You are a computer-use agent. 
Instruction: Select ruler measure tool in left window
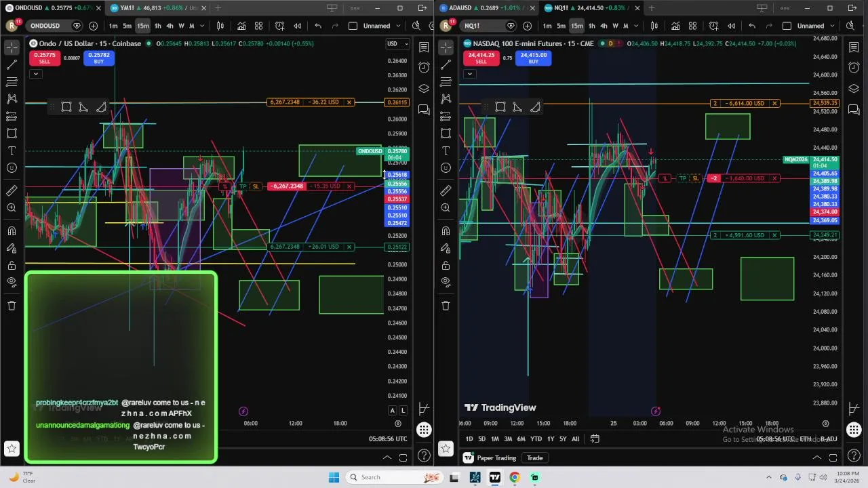pyautogui.click(x=12, y=190)
